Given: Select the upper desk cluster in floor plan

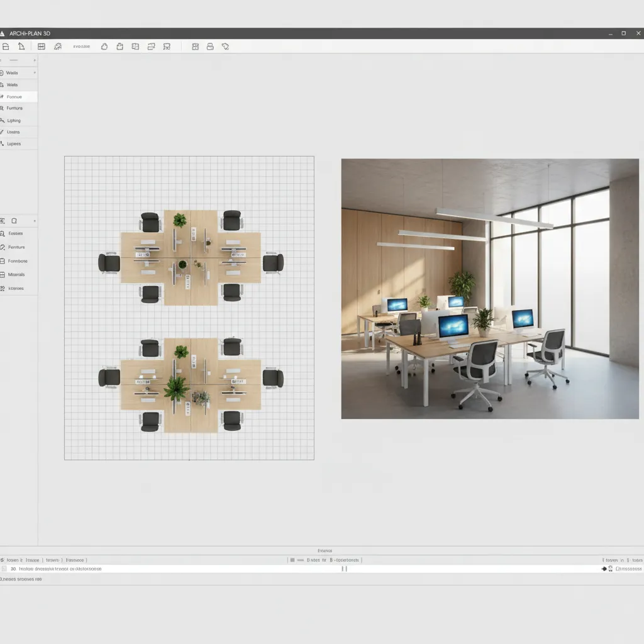Looking at the screenshot, I should pos(191,258).
